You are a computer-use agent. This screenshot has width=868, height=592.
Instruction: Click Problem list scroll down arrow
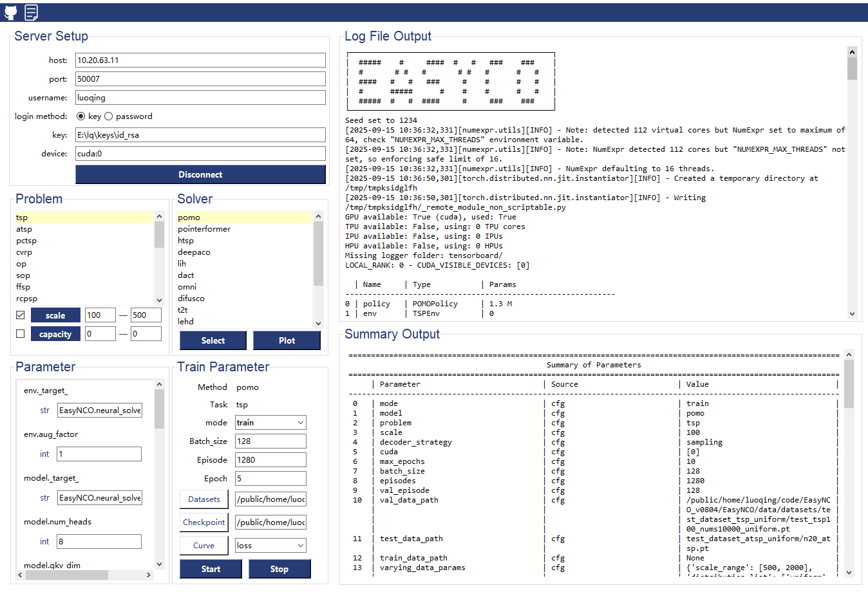point(160,301)
